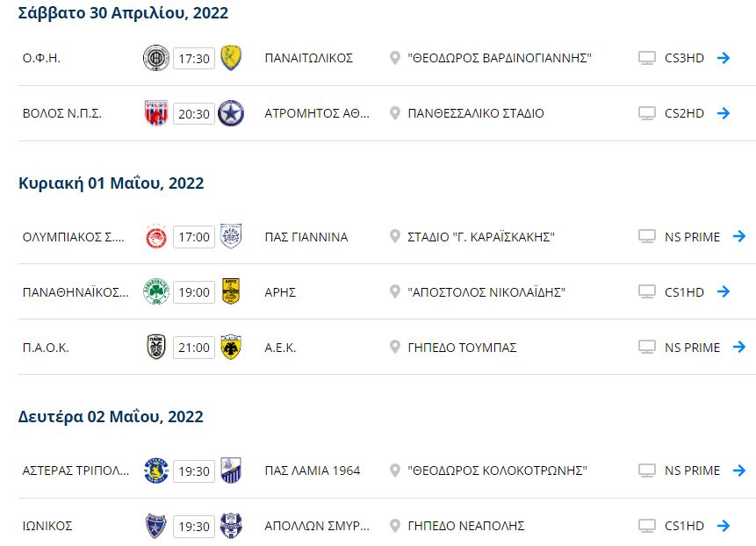This screenshot has width=756, height=546.
Task: Click the AEK eagle crest icon
Action: pos(231,348)
